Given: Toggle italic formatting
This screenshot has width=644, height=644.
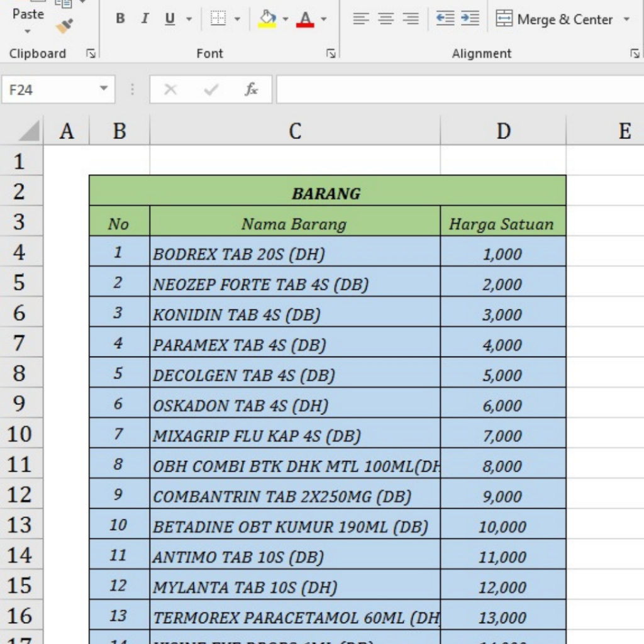Looking at the screenshot, I should coord(145,19).
